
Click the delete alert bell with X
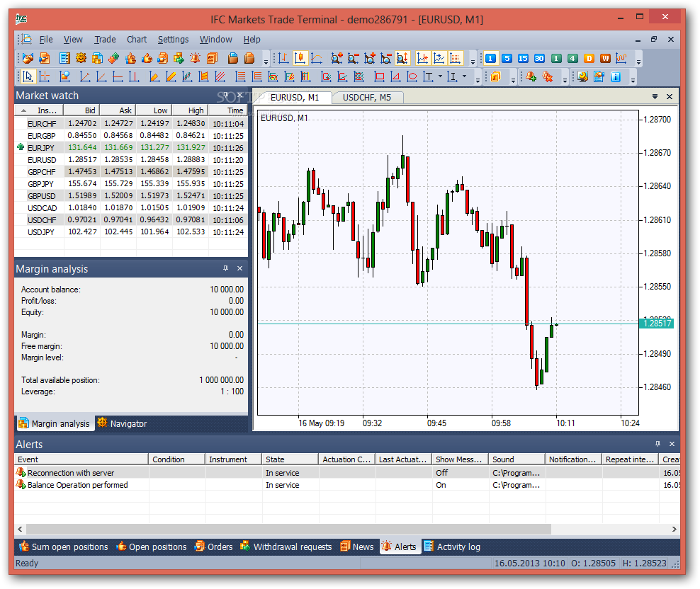pyautogui.click(x=548, y=77)
